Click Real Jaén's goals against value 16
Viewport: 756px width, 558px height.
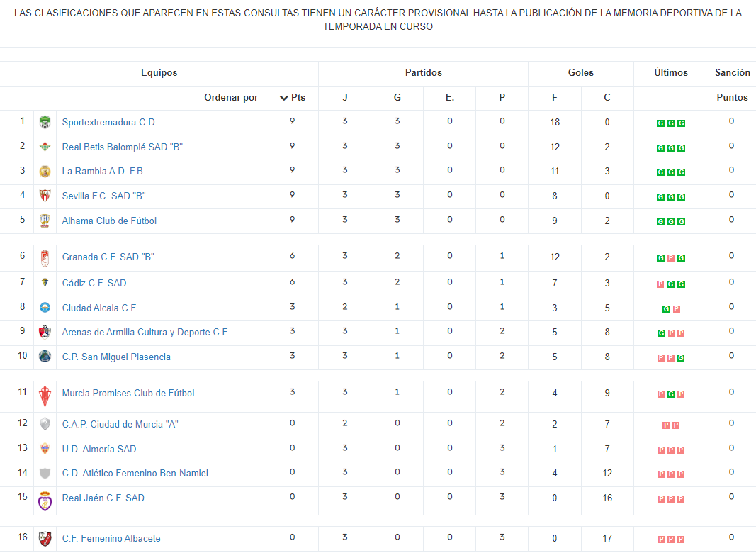click(607, 498)
